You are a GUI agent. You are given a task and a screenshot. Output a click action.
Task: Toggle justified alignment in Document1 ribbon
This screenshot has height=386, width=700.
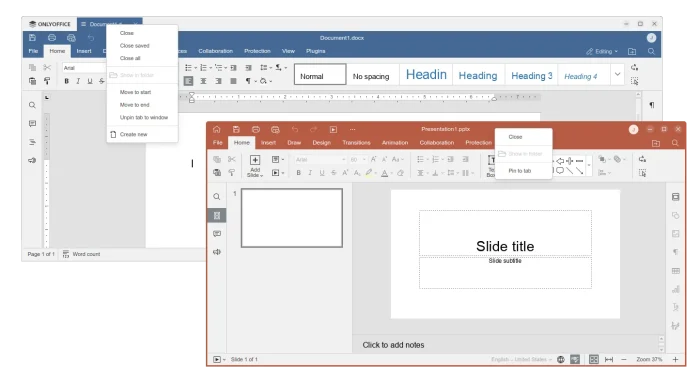[x=233, y=81]
